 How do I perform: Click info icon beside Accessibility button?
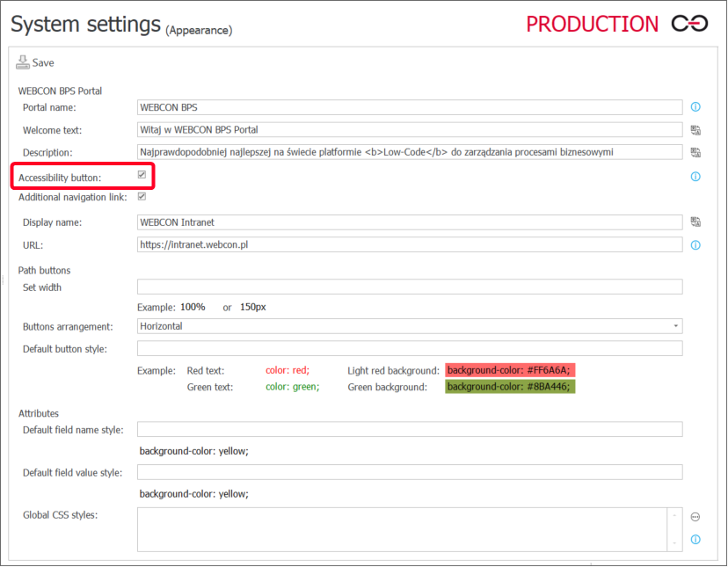tap(695, 177)
